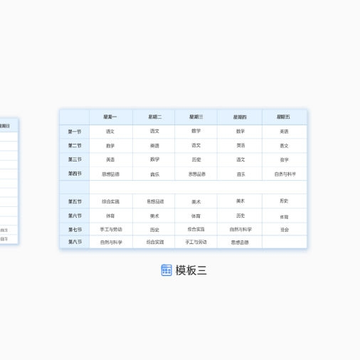Click the 星期三 column header
This screenshot has width=360, height=360.
point(196,117)
